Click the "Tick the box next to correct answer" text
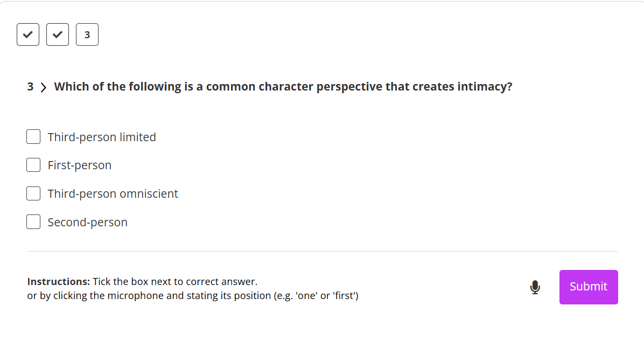The width and height of the screenshot is (644, 347). (175, 281)
